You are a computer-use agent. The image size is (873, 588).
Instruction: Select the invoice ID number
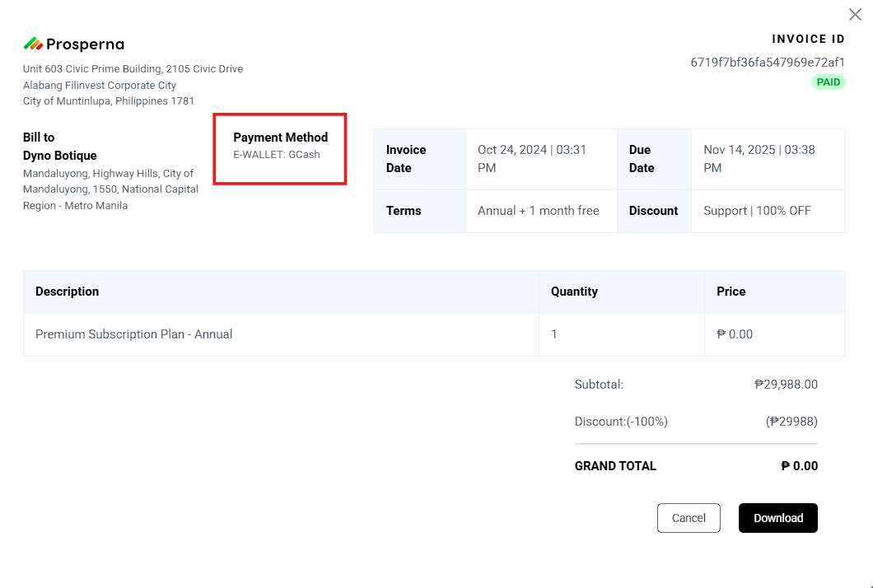pos(768,63)
